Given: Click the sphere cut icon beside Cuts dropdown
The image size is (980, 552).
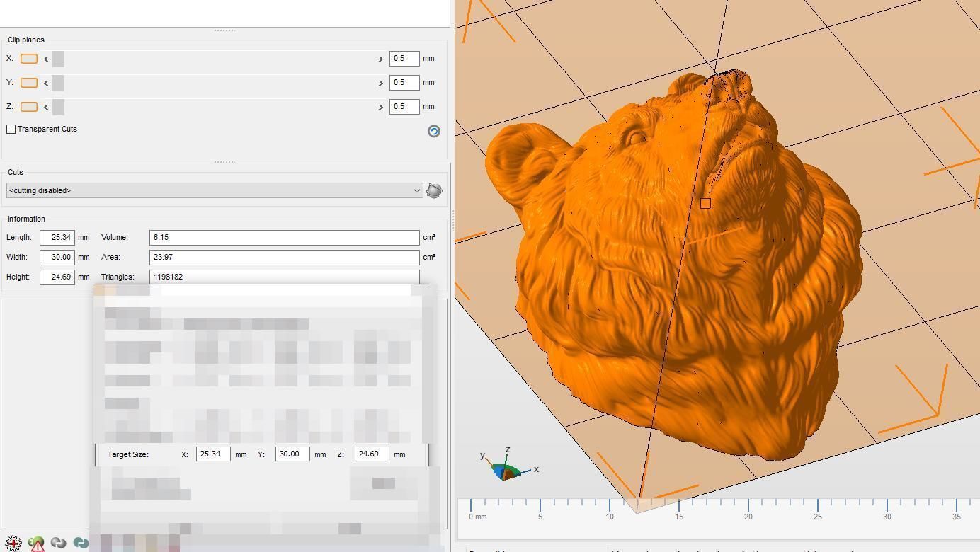Looking at the screenshot, I should click(x=435, y=190).
